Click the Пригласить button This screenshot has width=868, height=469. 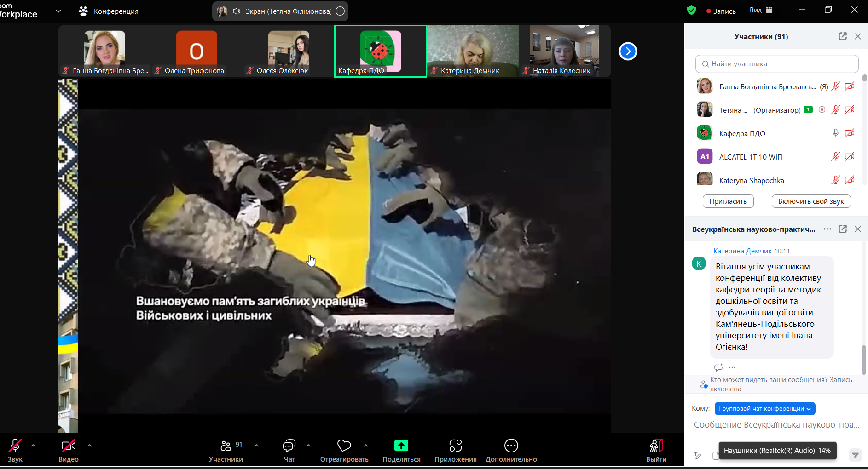point(728,201)
